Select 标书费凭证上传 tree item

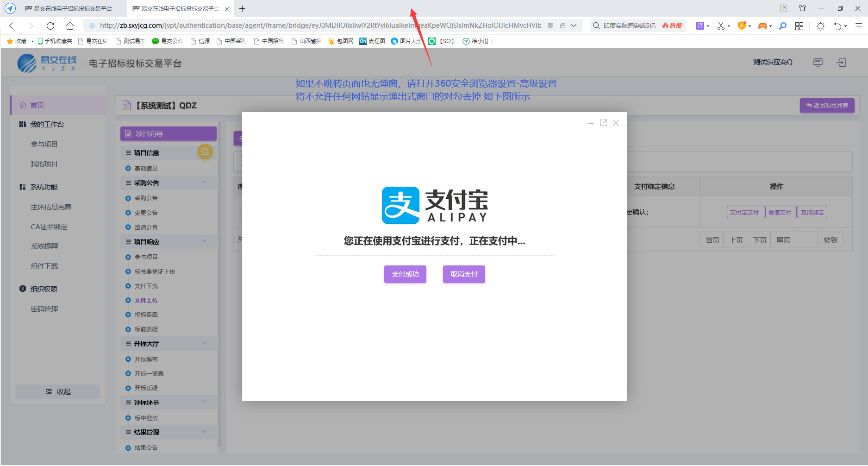pos(155,271)
